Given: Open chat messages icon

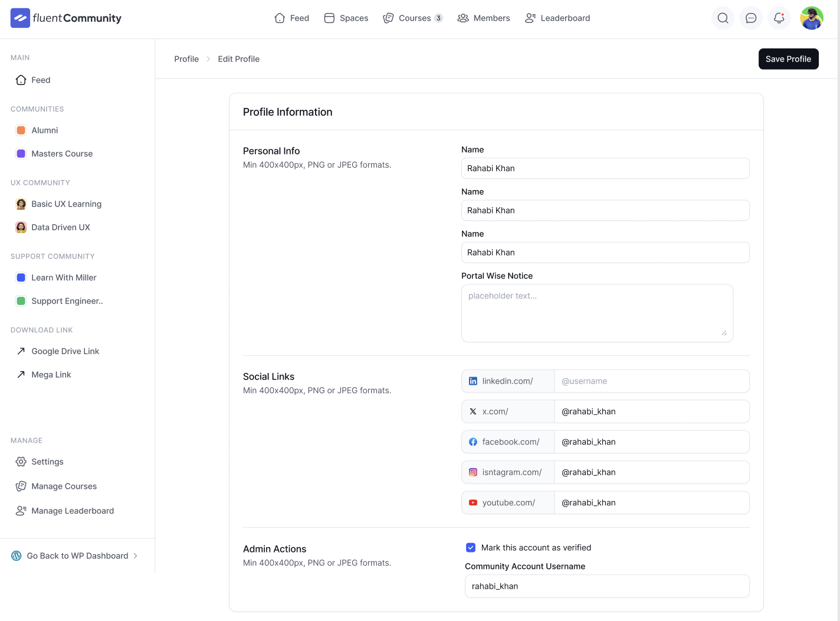Looking at the screenshot, I should (751, 18).
